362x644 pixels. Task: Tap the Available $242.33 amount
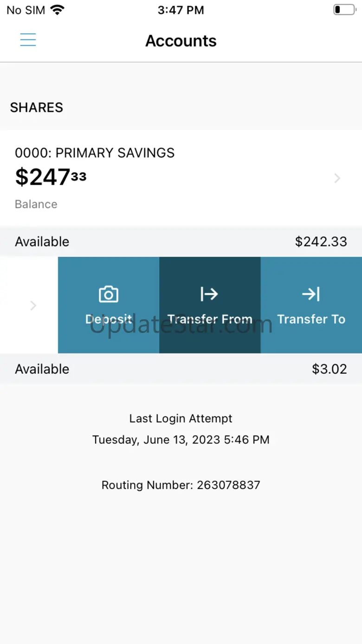pyautogui.click(x=321, y=241)
